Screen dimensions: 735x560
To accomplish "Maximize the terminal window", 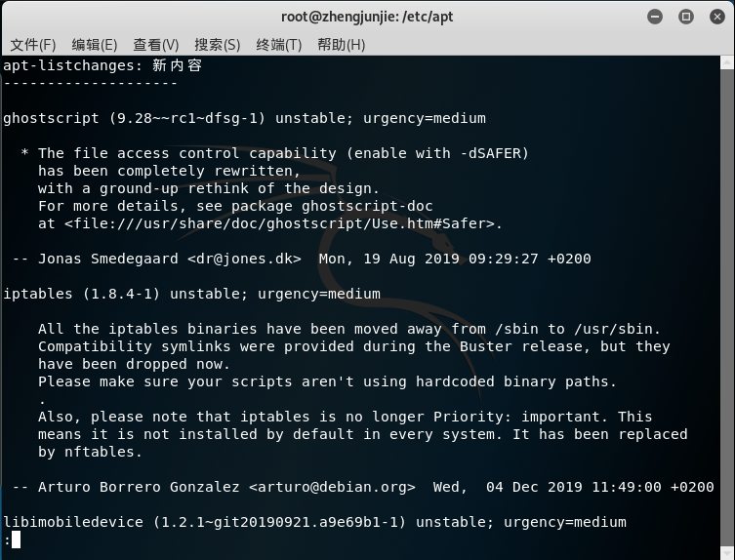I will [686, 17].
